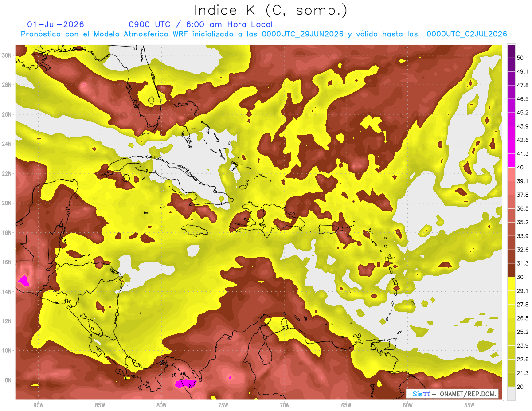The height and width of the screenshot is (411, 532).
Task: Click the dark purple colorbar segment beside 50
Action: (511, 51)
